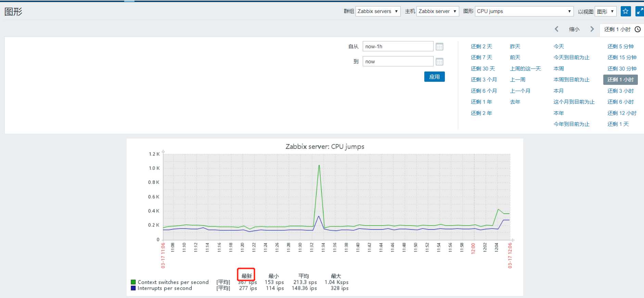The image size is (644, 298).
Task: Select 本年 time range
Action: tap(559, 113)
